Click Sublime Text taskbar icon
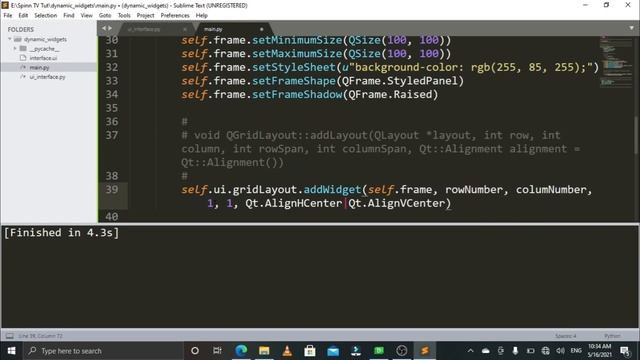Viewport: 640px width, 360px height. click(x=425, y=351)
